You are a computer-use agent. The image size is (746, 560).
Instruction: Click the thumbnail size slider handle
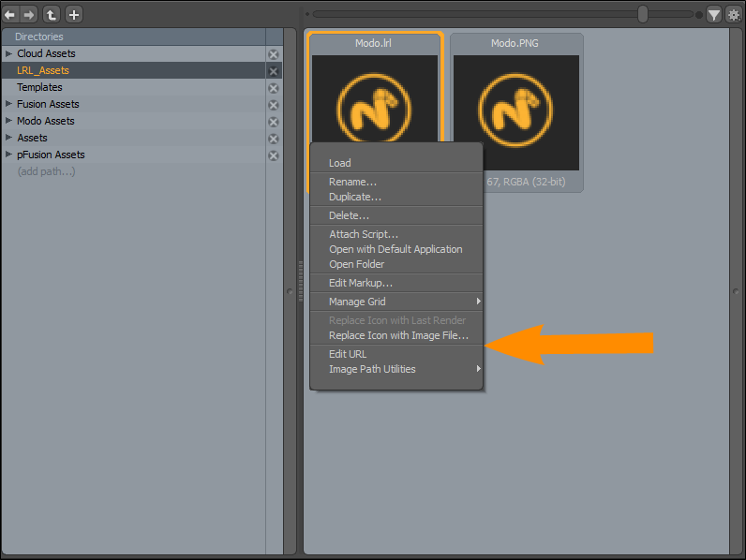click(643, 14)
